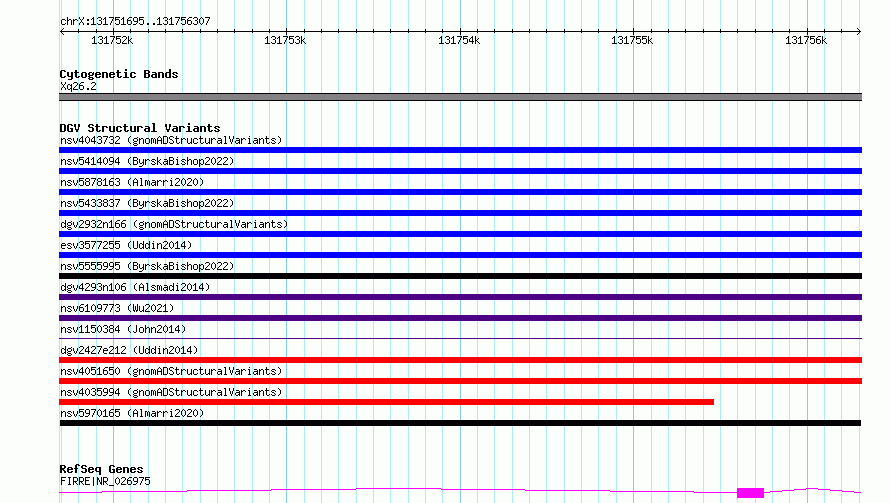Click the magenta FIRRE exon block

coord(750,493)
